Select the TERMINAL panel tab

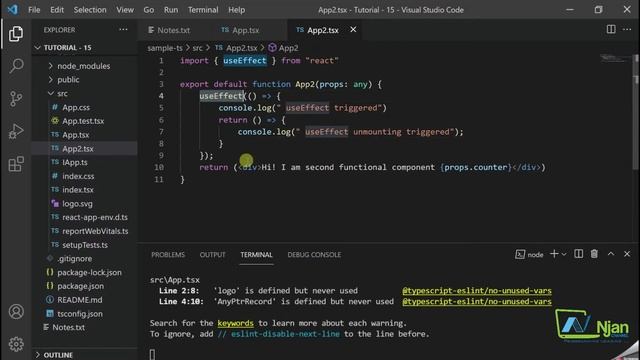tap(256, 255)
